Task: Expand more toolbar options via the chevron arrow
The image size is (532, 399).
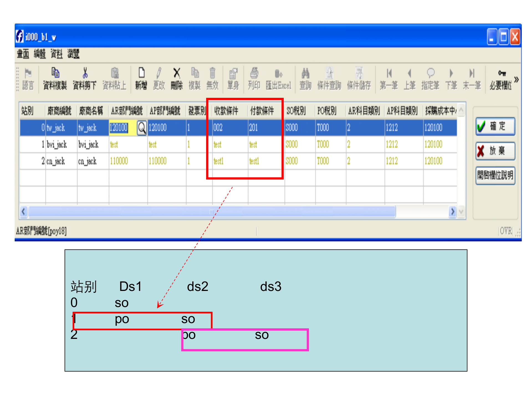Action: pos(516,79)
